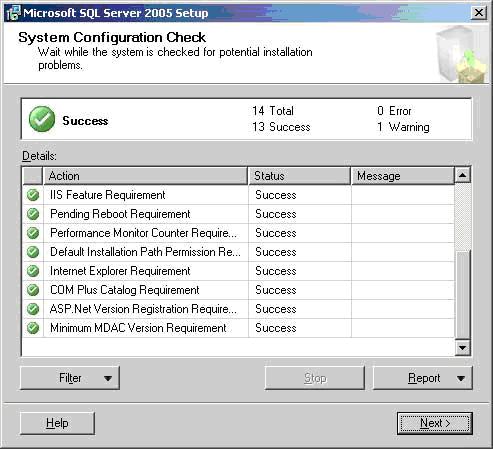Select the Internet Explorer Requirement row

pos(238,271)
